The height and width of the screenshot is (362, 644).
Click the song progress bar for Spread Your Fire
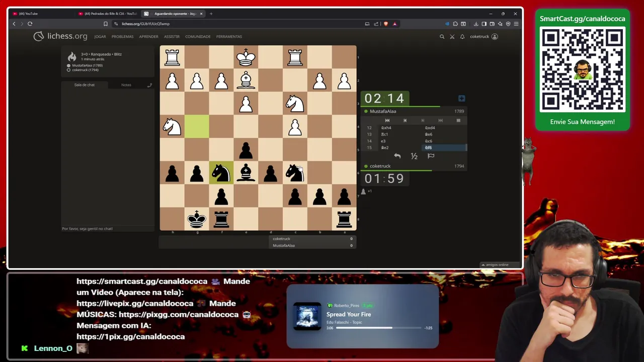(378, 328)
